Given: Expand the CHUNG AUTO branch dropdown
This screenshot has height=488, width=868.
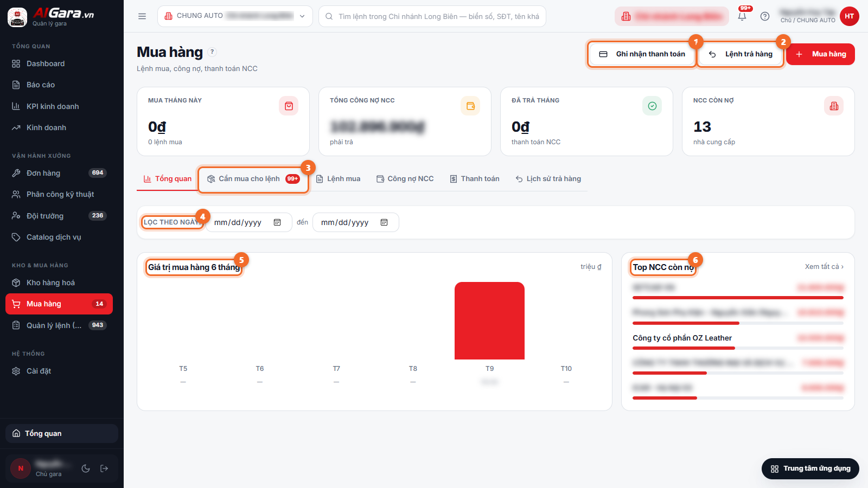Looking at the screenshot, I should click(235, 16).
